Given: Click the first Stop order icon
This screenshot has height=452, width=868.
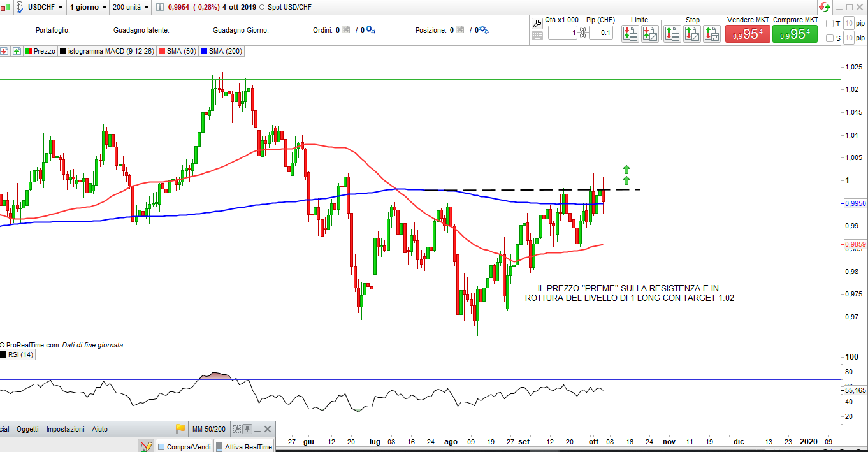Looking at the screenshot, I should click(x=672, y=34).
